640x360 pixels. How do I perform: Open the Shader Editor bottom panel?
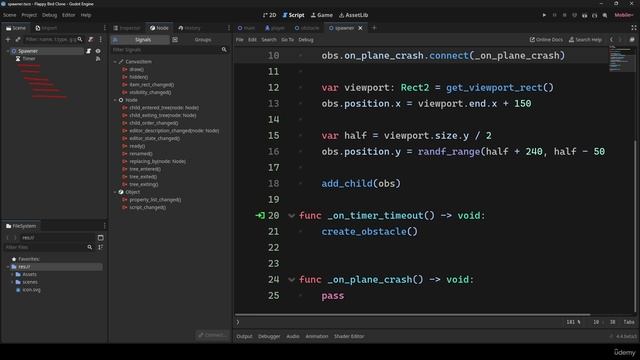(x=349, y=336)
